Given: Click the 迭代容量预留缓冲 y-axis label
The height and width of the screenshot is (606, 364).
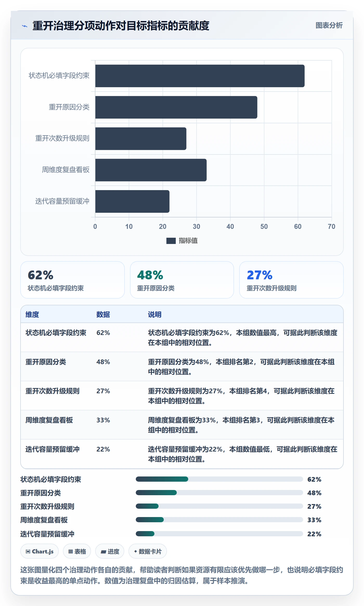Looking at the screenshot, I should point(62,201).
